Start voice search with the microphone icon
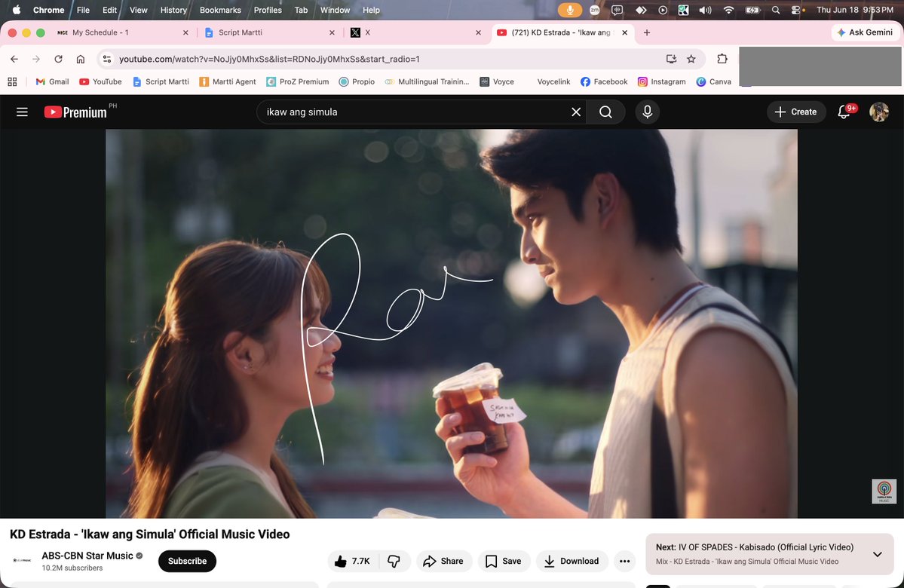 [648, 112]
